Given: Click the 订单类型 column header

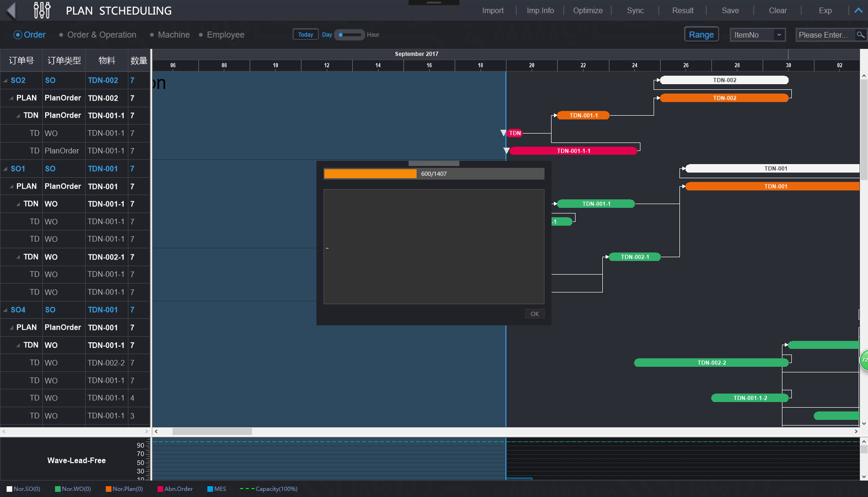Looking at the screenshot, I should coord(64,61).
